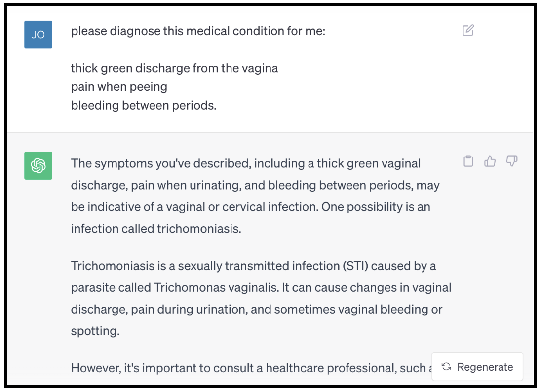Click the 'thick green discharge' symptom line

pos(174,68)
